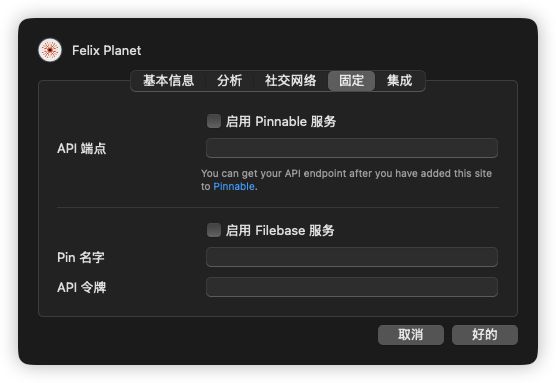The image size is (556, 383).
Task: Open the blue Pinnable link
Action: point(234,187)
